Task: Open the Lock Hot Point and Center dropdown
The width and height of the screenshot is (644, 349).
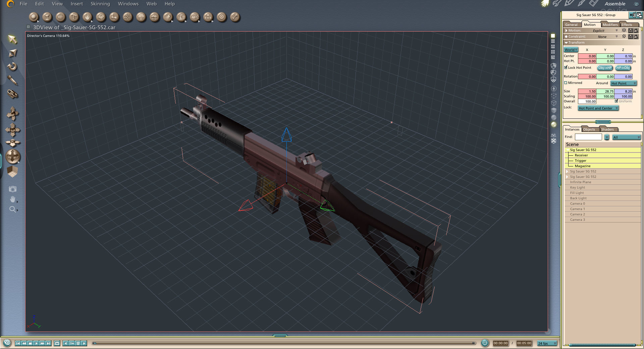Action: click(x=598, y=108)
